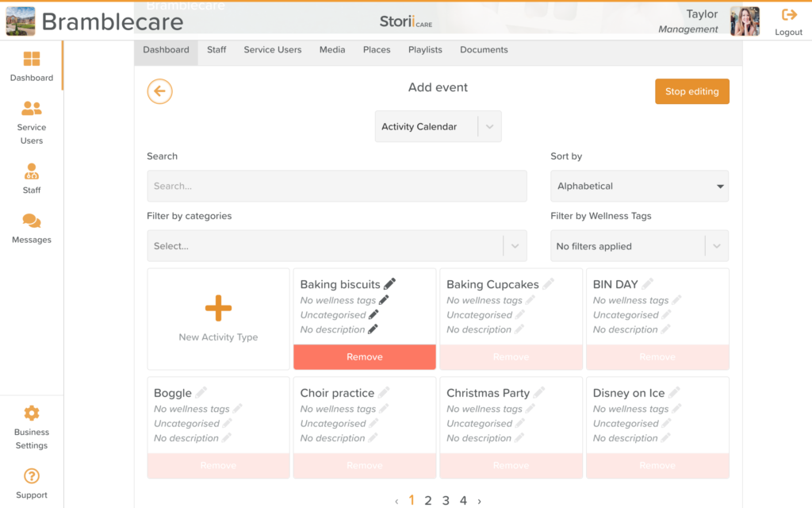Expand the Filter by categories select
Viewport: 812px width, 508px height.
[515, 246]
